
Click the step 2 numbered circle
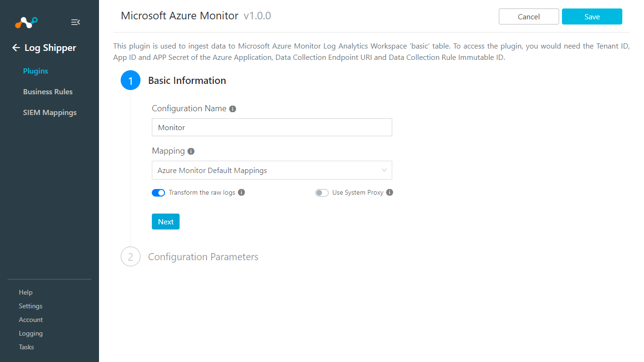[131, 256]
